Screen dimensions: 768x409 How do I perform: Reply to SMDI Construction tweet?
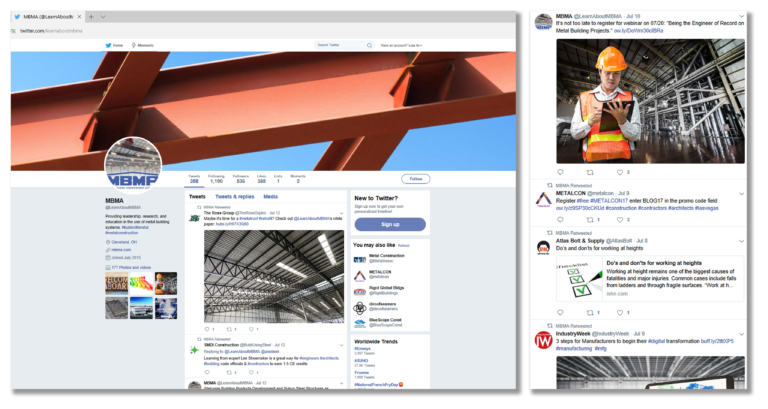207,373
